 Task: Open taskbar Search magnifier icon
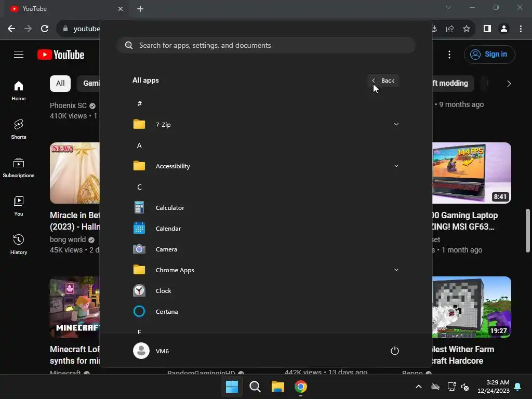(255, 387)
